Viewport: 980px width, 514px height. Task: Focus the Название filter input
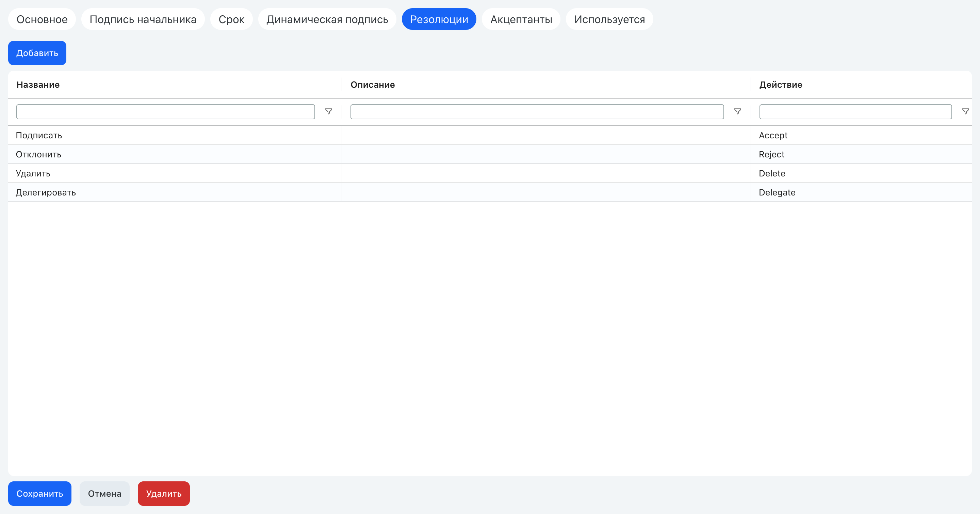coord(165,112)
